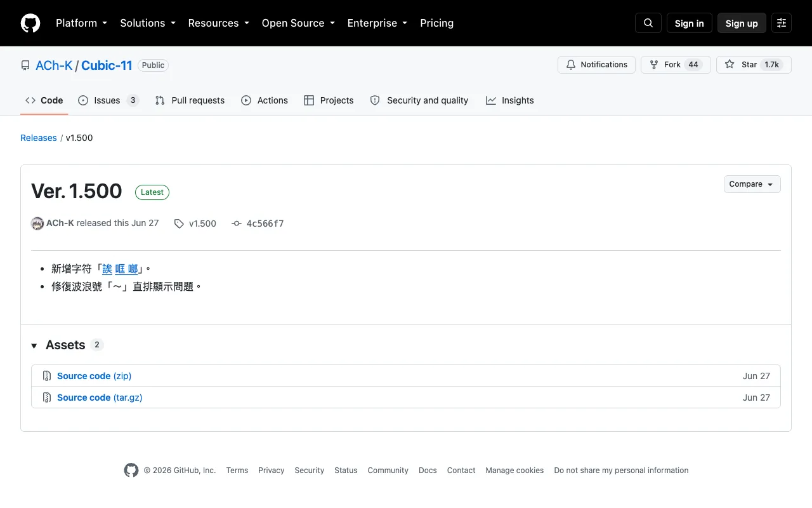Expand the Enterprise menu
The image size is (812, 508).
(377, 23)
